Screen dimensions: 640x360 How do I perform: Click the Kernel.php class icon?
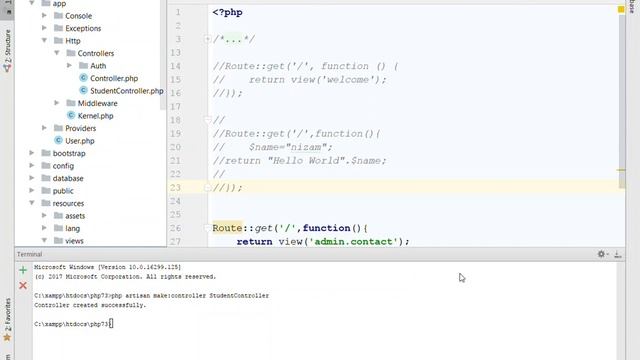pos(71,115)
